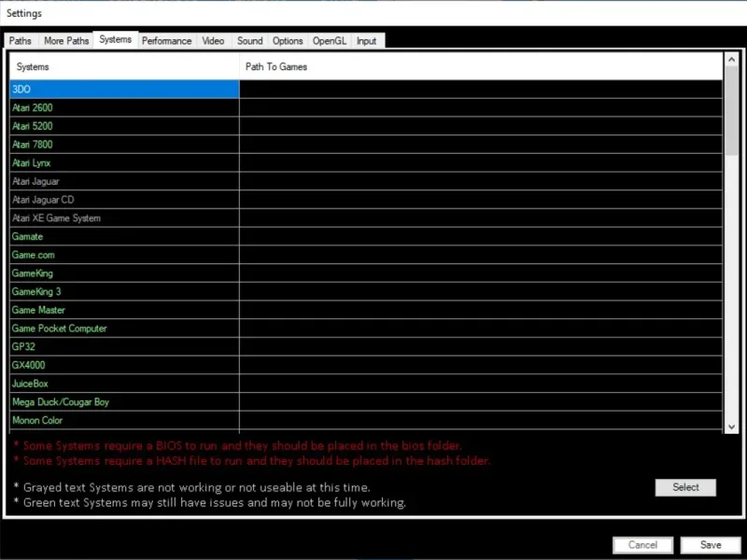
Task: Click the Systems column header
Action: pyautogui.click(x=124, y=66)
